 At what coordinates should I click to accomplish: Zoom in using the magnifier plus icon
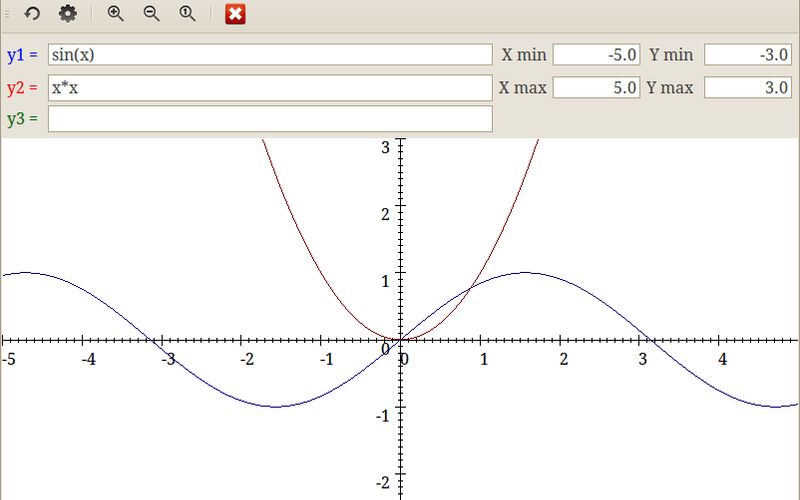coord(116,14)
